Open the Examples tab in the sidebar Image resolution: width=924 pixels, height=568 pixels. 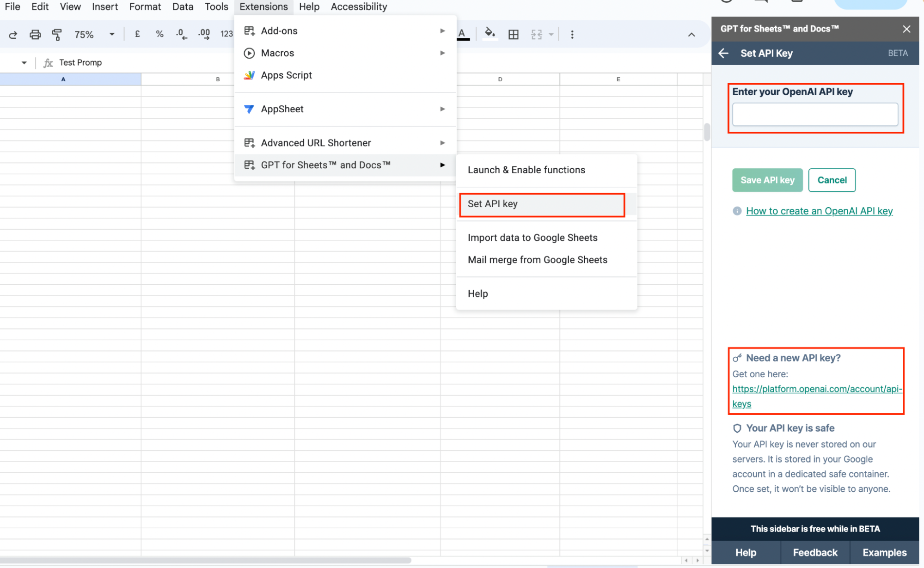click(885, 553)
